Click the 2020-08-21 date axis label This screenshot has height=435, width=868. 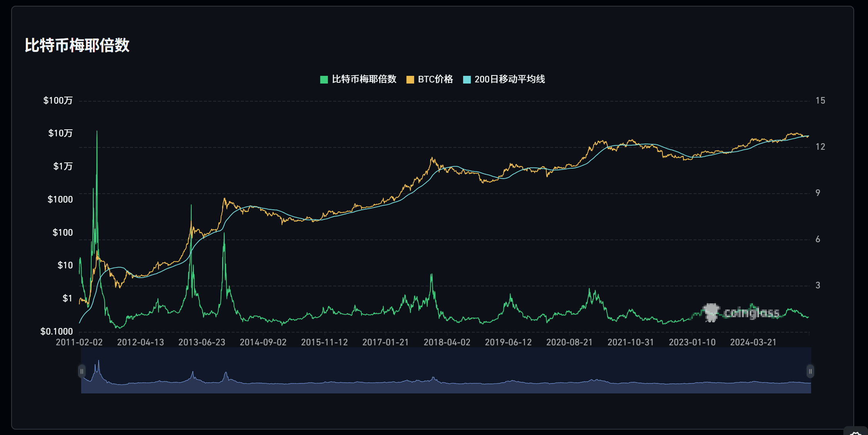(569, 342)
